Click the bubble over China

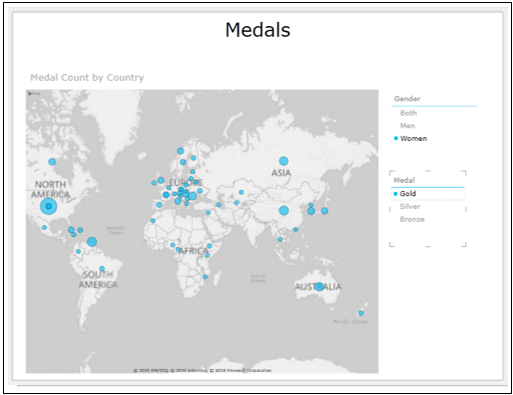click(x=284, y=210)
